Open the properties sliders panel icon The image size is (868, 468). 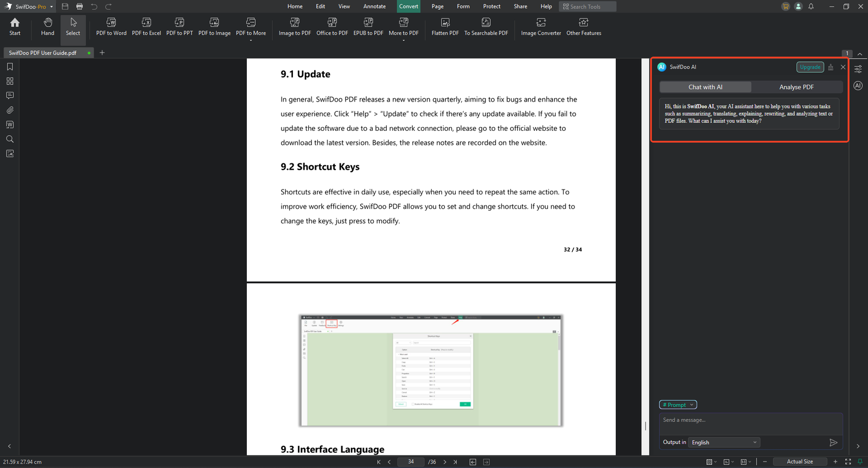[858, 69]
